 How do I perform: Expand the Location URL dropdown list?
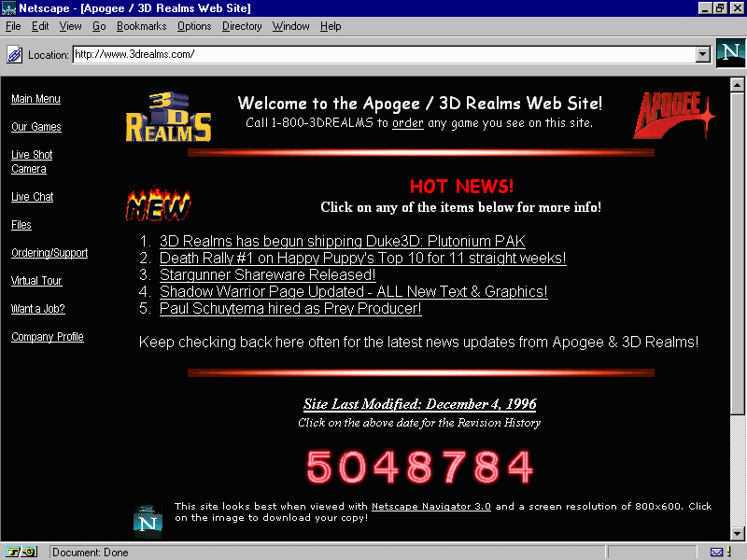703,55
